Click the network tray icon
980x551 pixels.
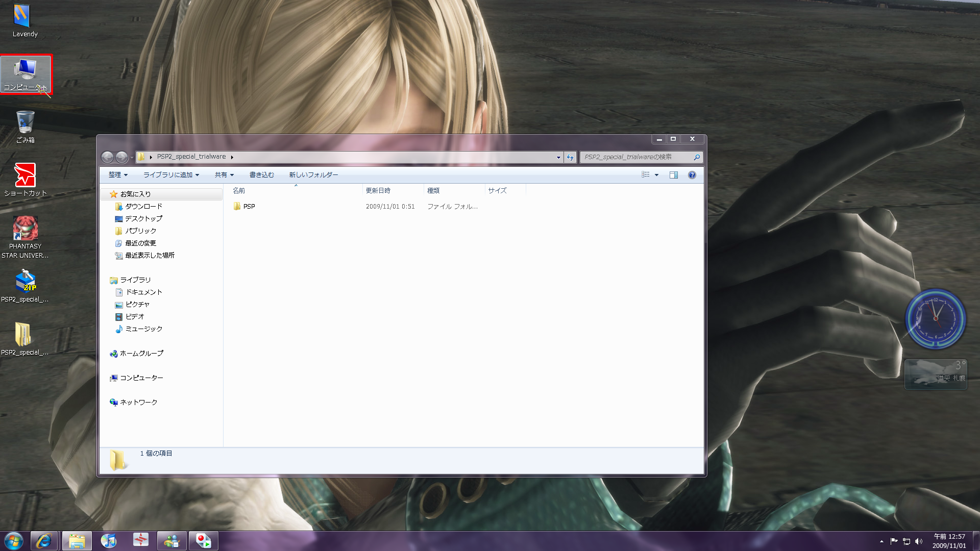click(906, 541)
